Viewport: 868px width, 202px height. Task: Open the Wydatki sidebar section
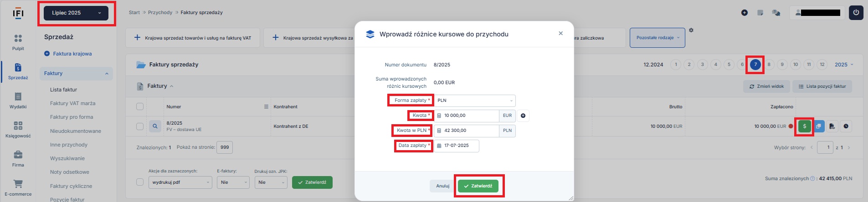point(18,101)
